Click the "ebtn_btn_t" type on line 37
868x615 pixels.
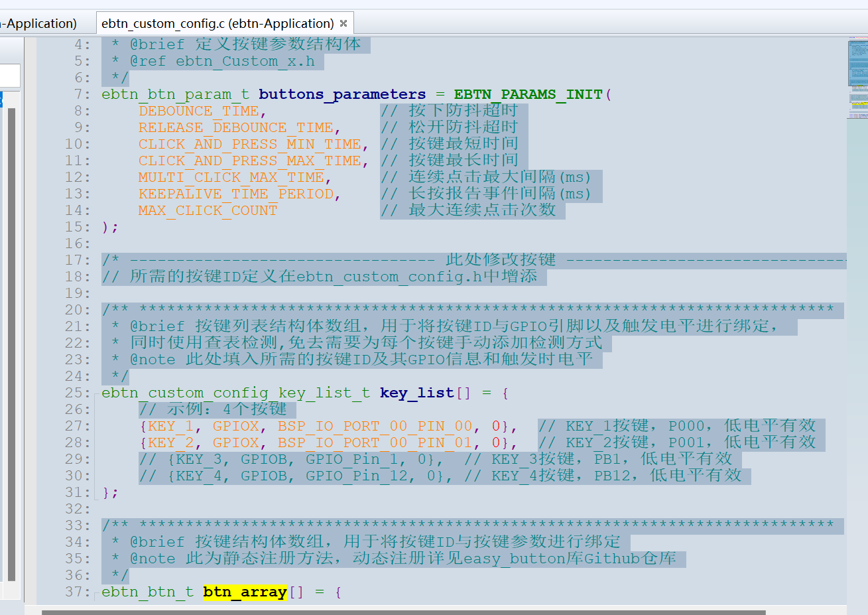point(148,592)
